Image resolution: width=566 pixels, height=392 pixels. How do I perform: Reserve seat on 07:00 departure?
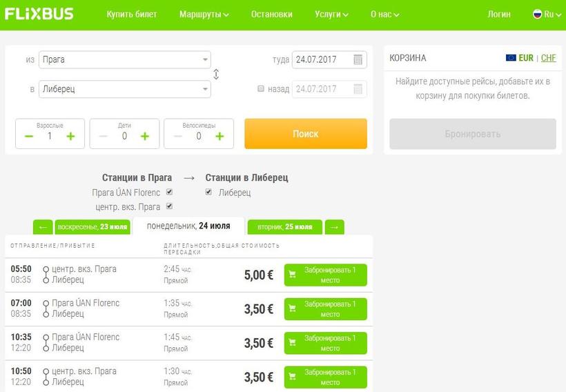pyautogui.click(x=326, y=309)
